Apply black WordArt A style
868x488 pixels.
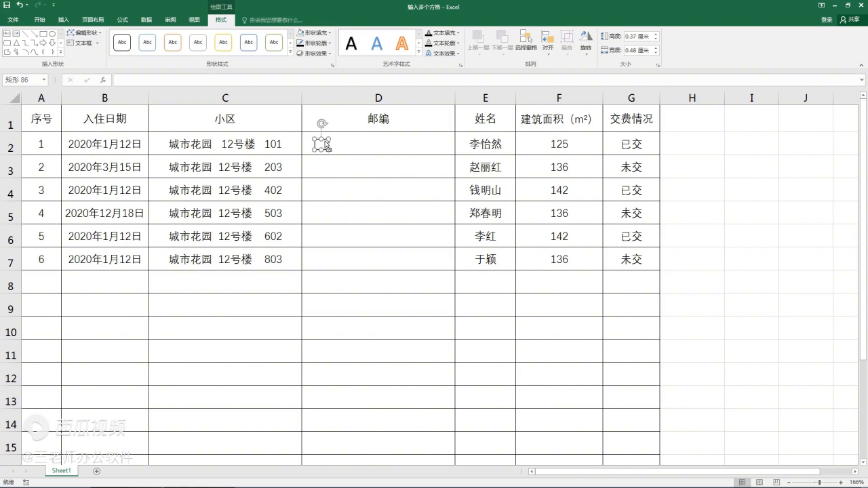[351, 44]
